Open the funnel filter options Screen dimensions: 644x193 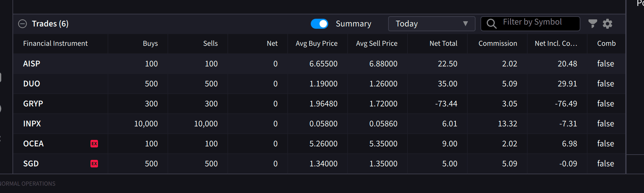point(593,23)
